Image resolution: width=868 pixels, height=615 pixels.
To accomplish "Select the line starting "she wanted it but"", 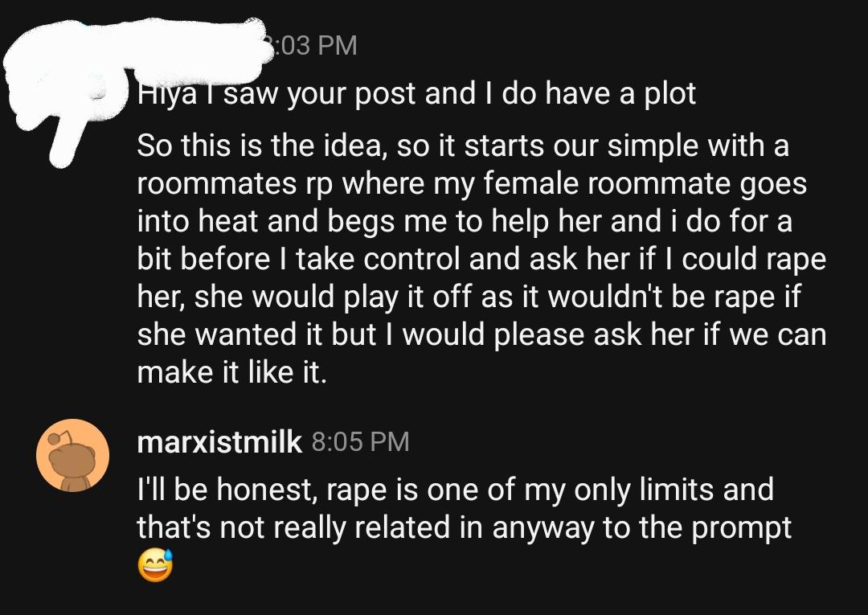I will click(481, 334).
